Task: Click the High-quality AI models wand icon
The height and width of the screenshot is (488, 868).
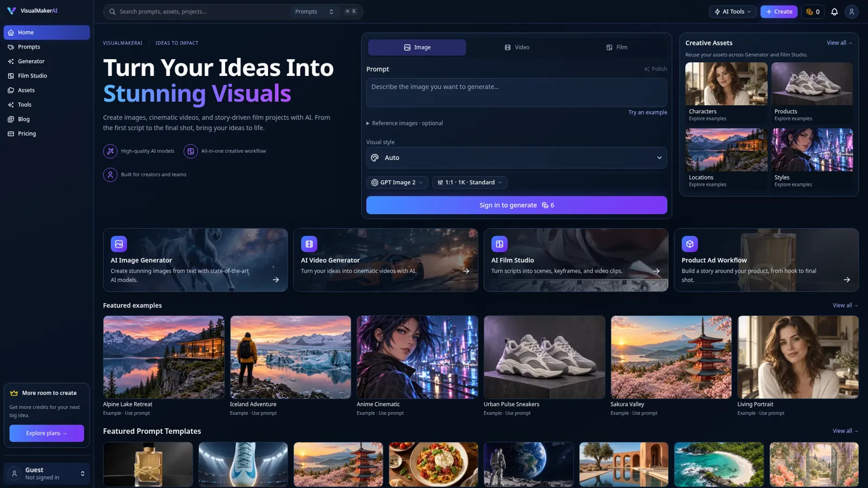Action: (x=110, y=151)
